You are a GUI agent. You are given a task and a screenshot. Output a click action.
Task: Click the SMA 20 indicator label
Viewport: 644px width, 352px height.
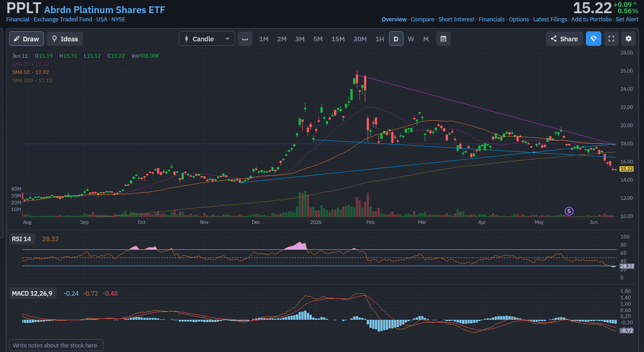tap(31, 64)
